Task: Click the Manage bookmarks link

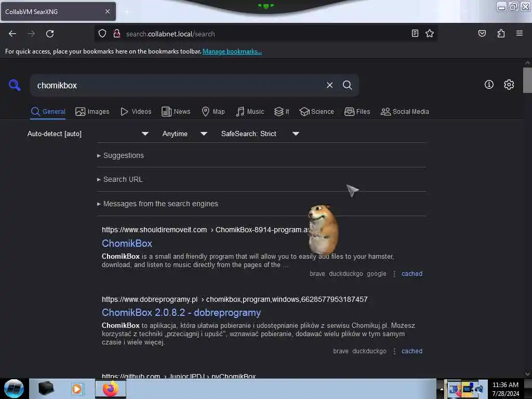Action: tap(232, 51)
